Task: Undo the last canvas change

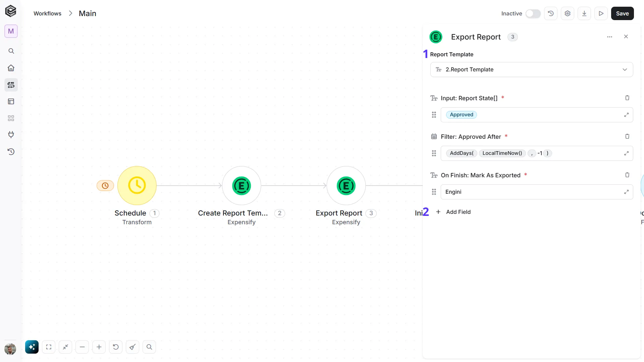Action: 116,347
